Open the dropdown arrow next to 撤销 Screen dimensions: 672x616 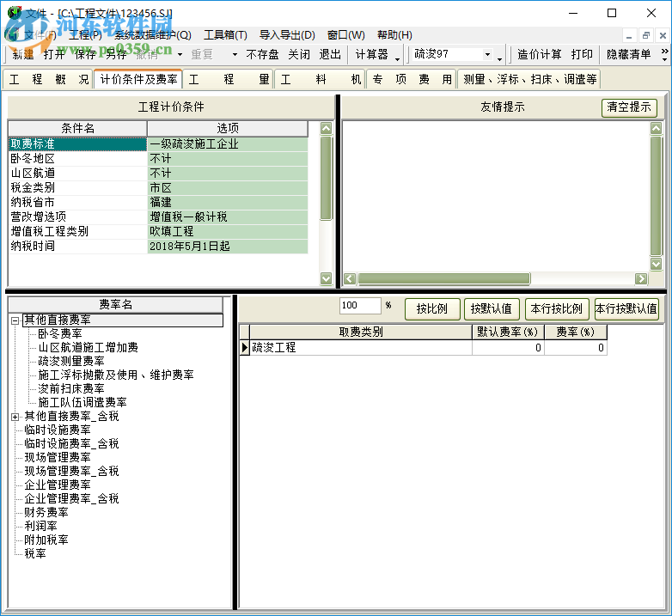[180, 54]
